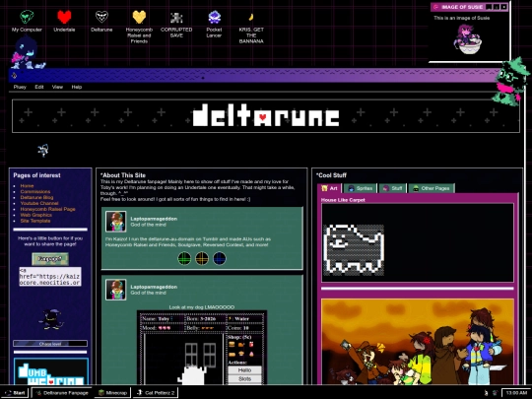Click the Hello action button

(x=244, y=370)
